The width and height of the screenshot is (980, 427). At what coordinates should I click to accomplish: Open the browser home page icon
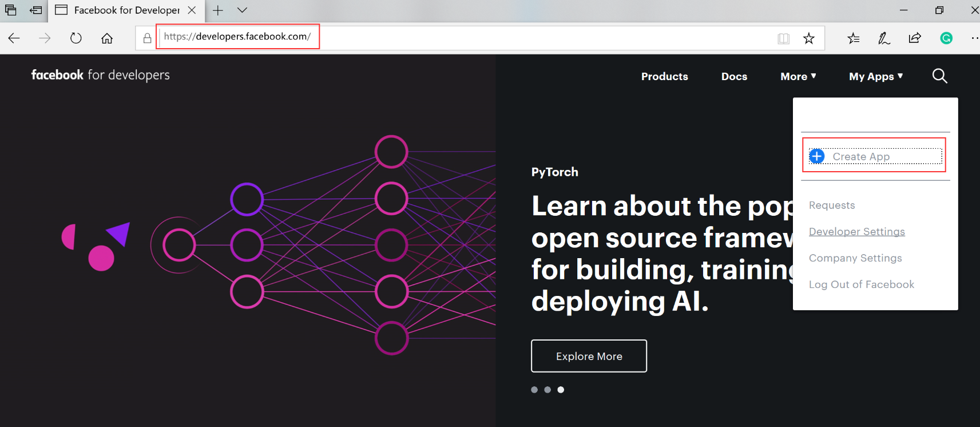coord(107,38)
